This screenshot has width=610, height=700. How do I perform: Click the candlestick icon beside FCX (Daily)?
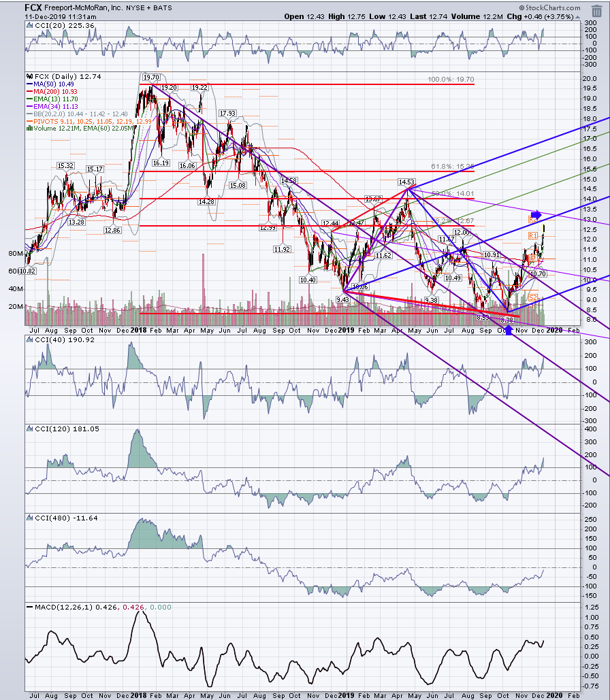pyautogui.click(x=30, y=76)
